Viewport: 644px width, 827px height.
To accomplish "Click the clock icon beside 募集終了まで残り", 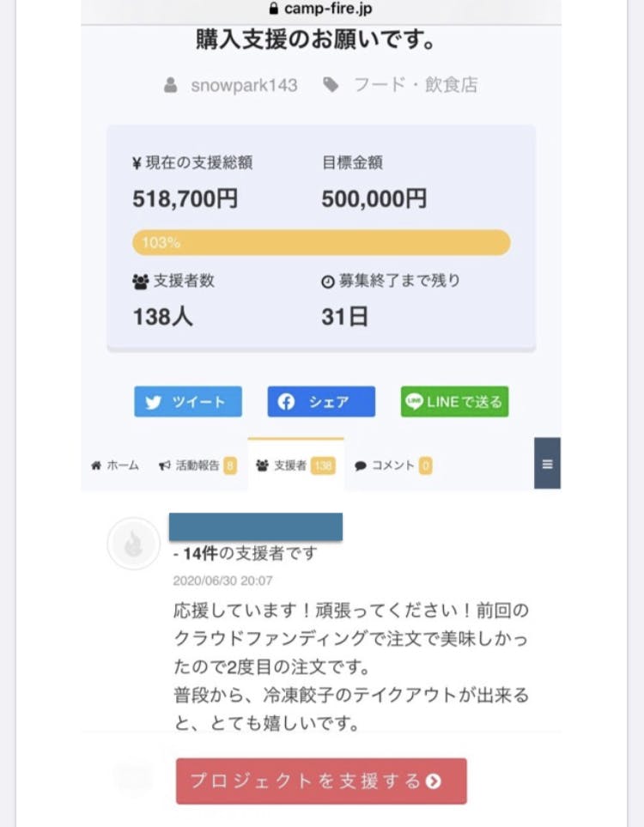I will pos(327,282).
